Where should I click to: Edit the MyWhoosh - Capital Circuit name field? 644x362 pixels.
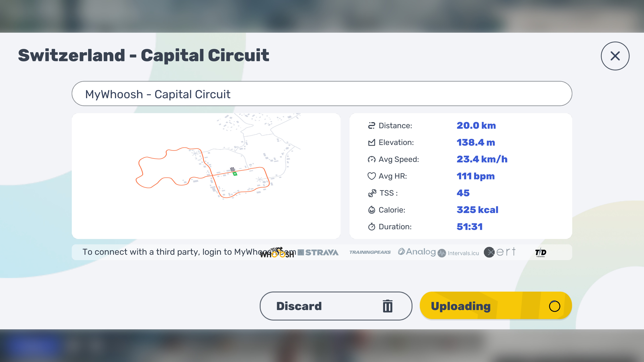point(322,94)
